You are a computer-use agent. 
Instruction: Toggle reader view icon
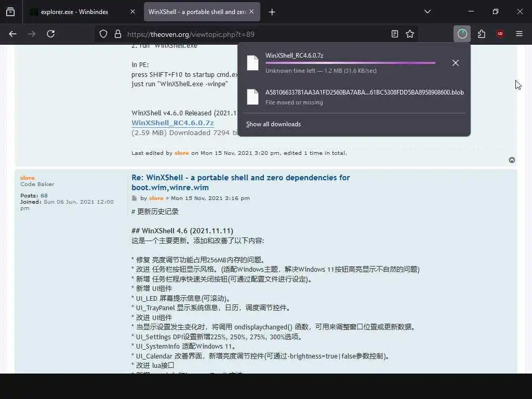pos(395,34)
